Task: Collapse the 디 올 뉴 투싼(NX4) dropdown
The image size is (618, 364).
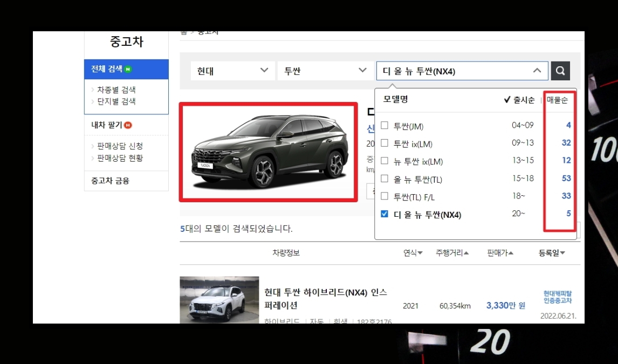Action: click(462, 71)
